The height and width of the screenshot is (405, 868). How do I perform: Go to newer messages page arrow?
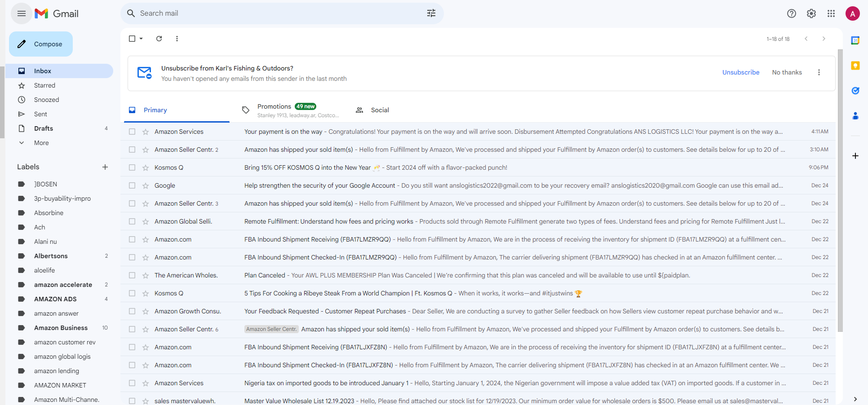[806, 39]
